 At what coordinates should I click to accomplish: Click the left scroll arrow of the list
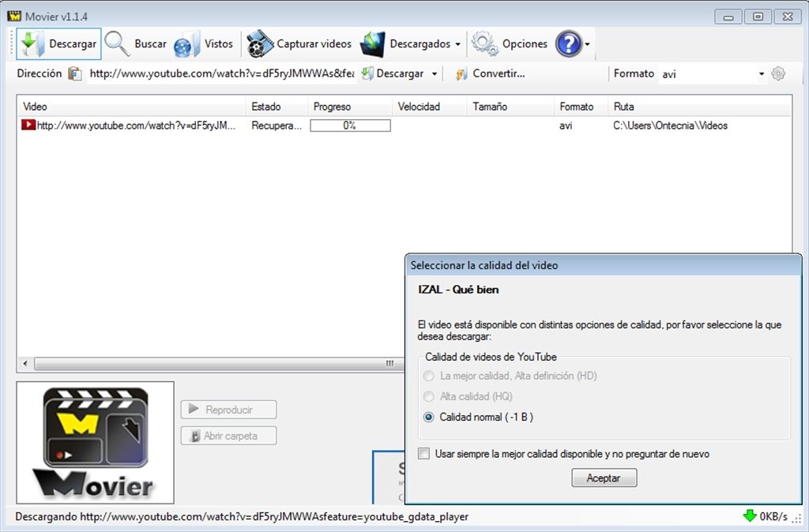[x=25, y=363]
